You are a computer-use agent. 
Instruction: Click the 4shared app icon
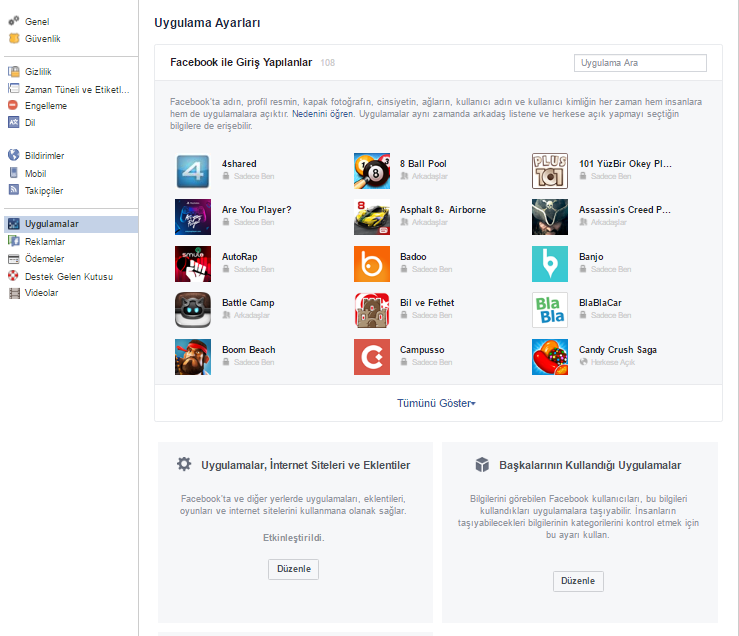(193, 170)
